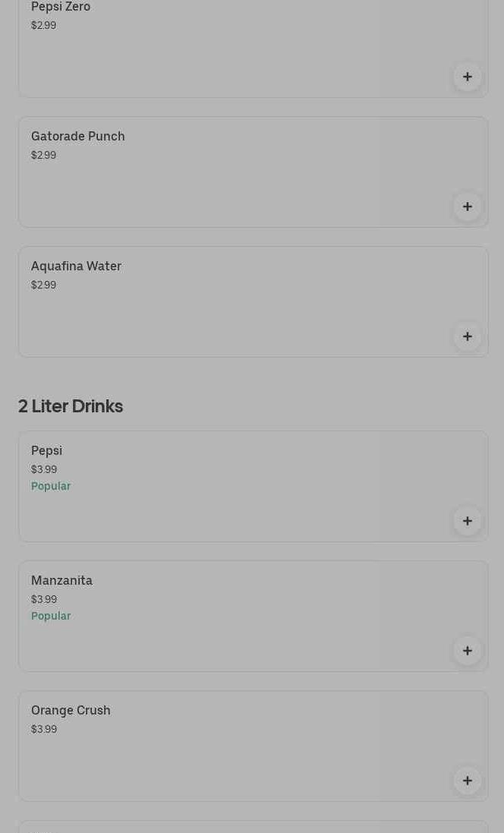The image size is (504, 833).
Task: Open the Manzanita item title
Action: point(61,580)
